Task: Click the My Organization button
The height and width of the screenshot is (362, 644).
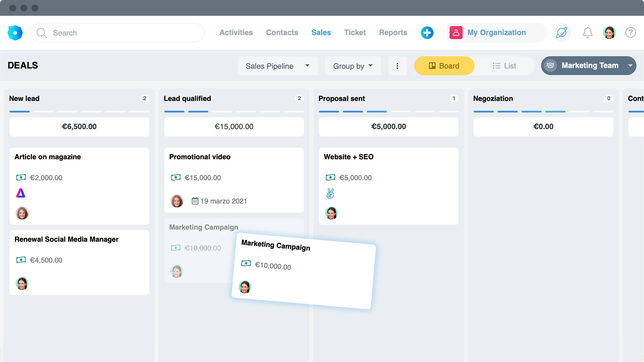Action: 496,33
